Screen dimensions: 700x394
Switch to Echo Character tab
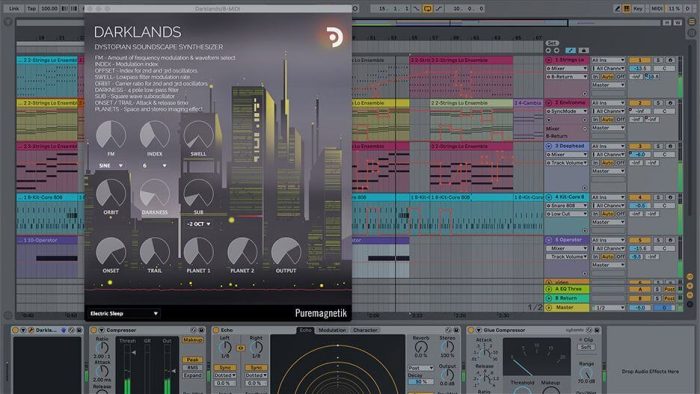click(365, 330)
